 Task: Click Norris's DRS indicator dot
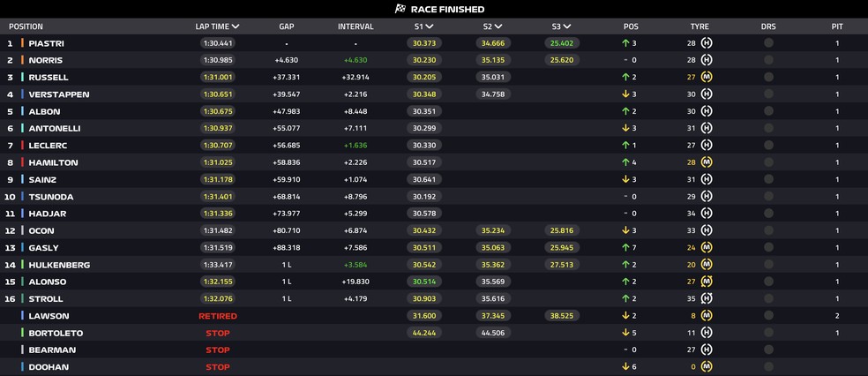[x=768, y=60]
